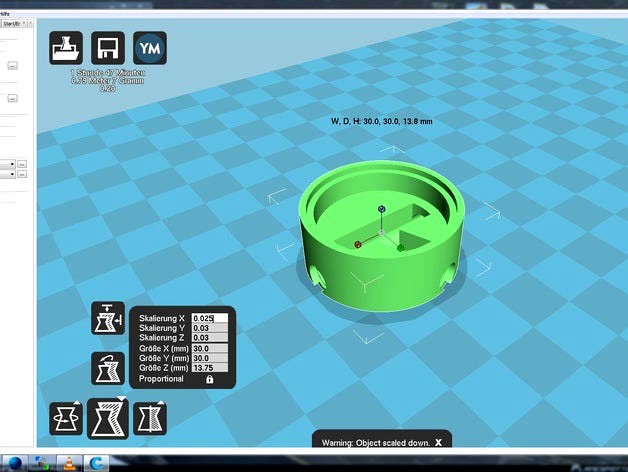Click the Skalierung Y input field
628x472 pixels.
tap(209, 329)
